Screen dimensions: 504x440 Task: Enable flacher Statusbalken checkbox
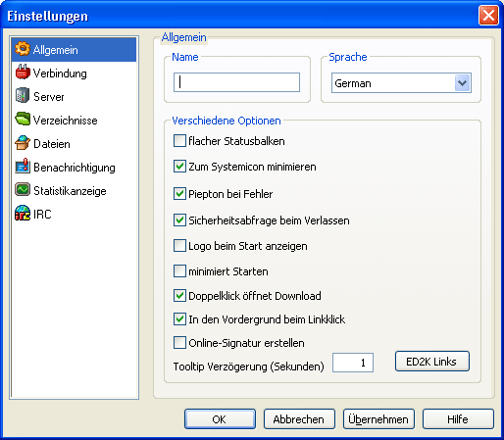pos(179,141)
